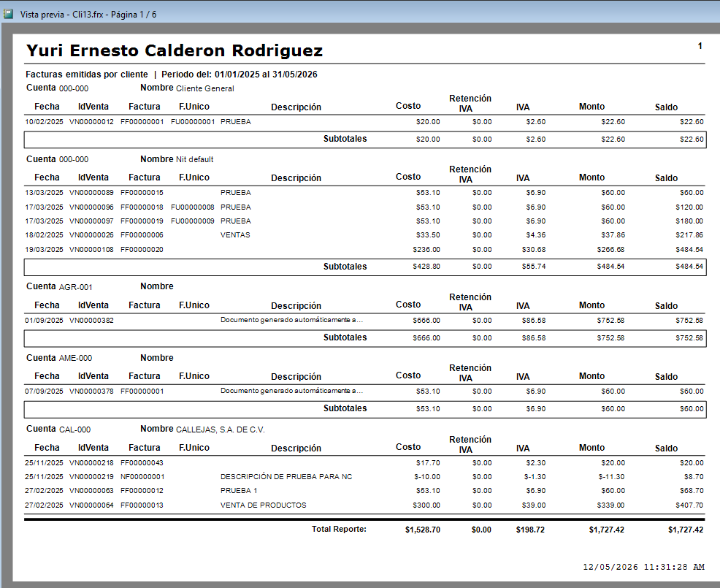Click sale ID 'VN00000096'
Viewport: 720px width, 588px height.
(x=91, y=207)
